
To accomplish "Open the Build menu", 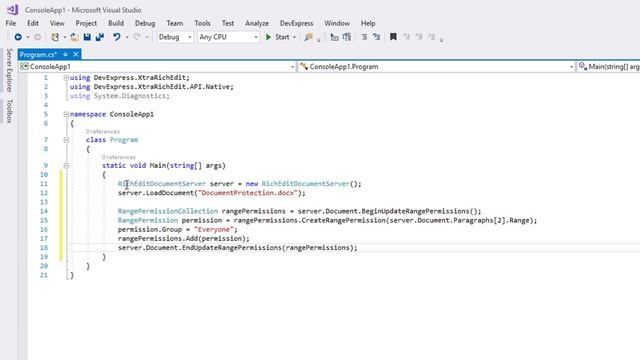I will pos(116,23).
